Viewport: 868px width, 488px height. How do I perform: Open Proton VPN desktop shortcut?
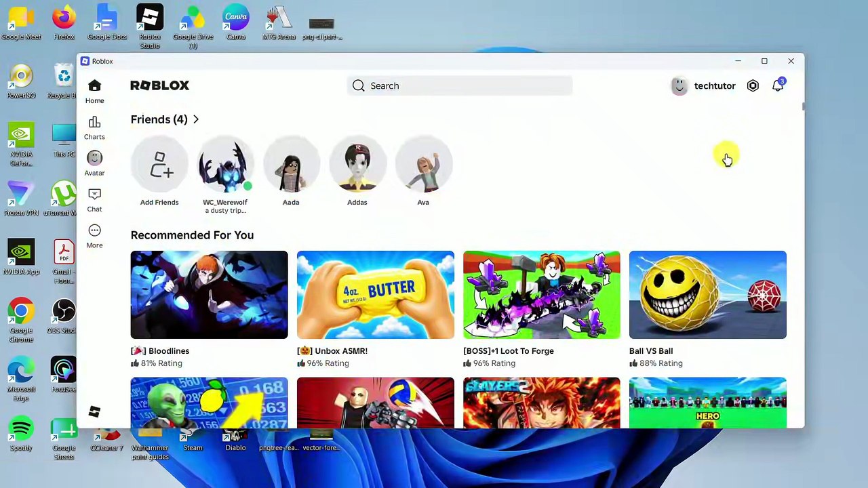tap(21, 199)
